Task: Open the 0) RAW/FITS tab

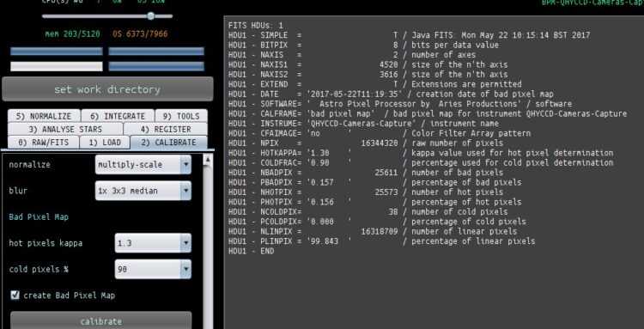Action: point(43,142)
